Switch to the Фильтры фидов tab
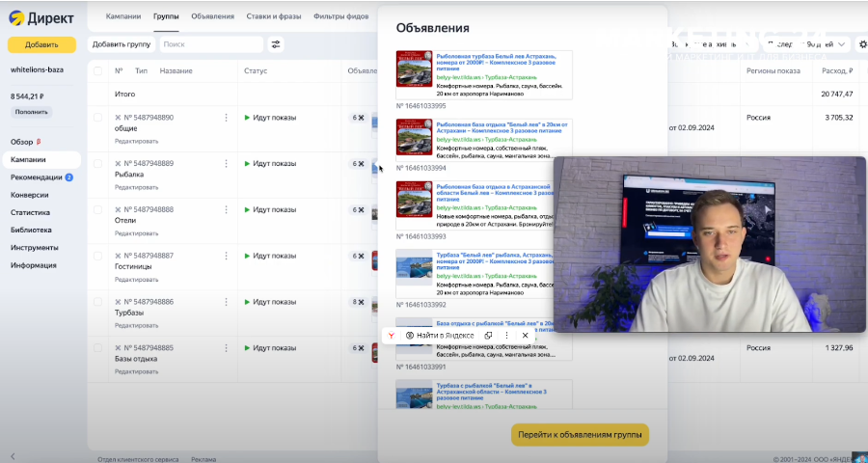This screenshot has width=868, height=463. (x=341, y=16)
